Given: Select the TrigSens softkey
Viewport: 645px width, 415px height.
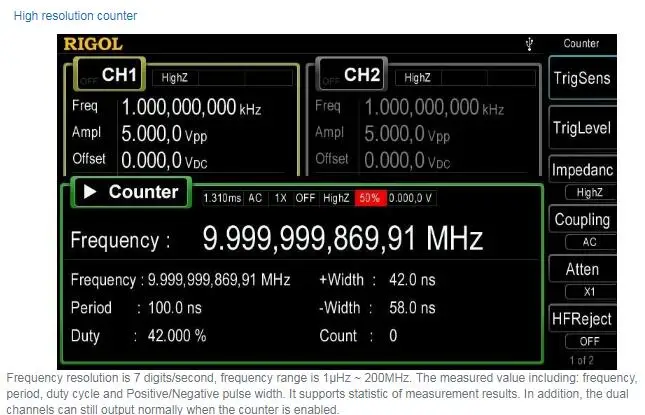Looking at the screenshot, I should tap(582, 78).
